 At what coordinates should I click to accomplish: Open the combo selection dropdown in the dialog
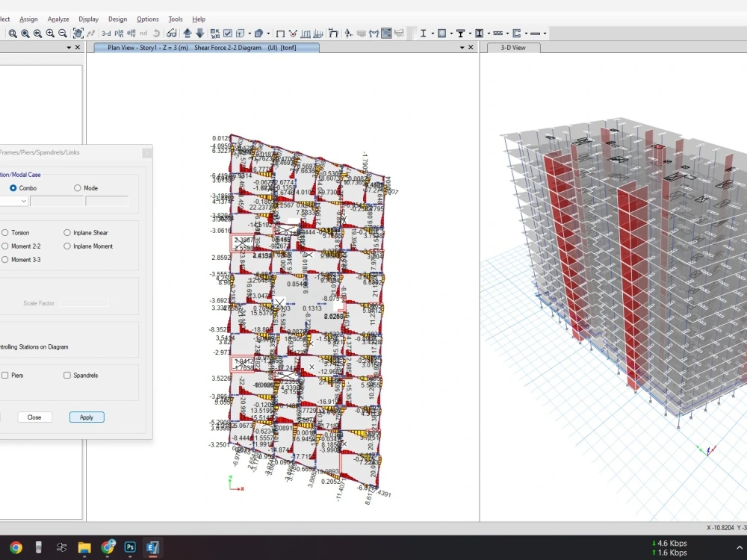24,201
